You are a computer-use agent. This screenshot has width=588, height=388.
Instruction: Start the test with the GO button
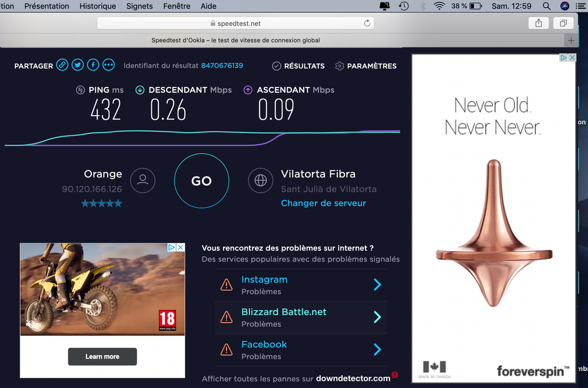coord(202,181)
